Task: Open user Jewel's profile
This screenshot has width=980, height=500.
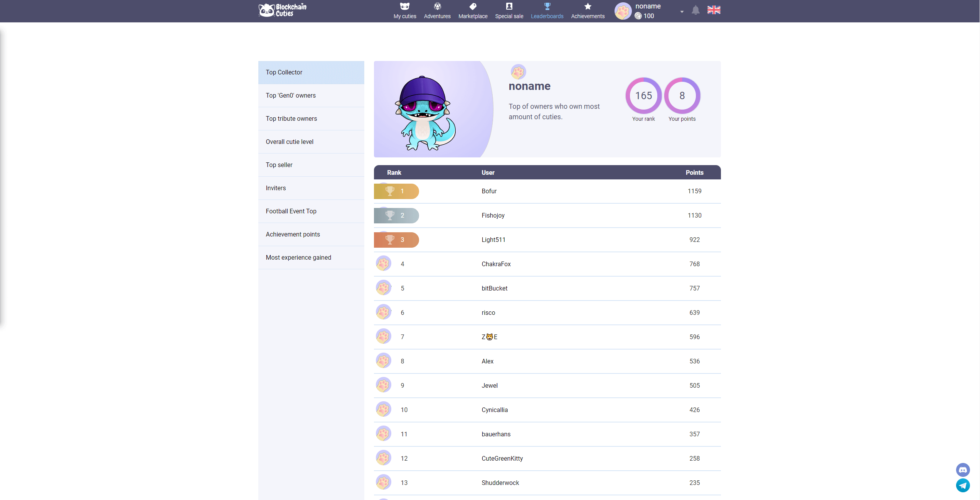Action: 489,386
